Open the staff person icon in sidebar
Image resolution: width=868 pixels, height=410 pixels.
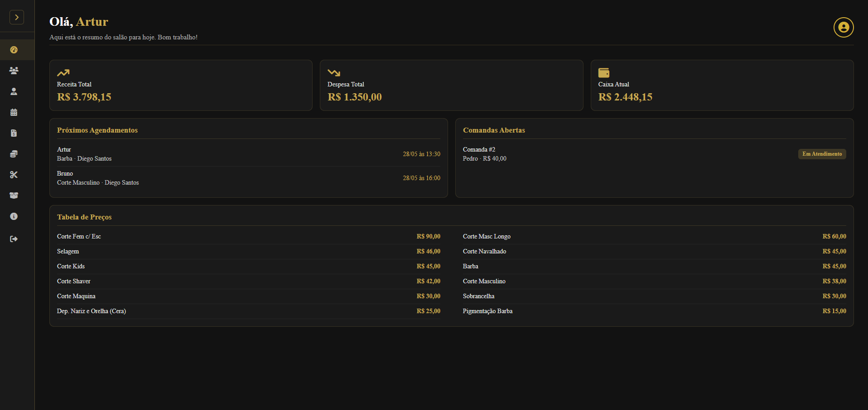click(x=14, y=91)
